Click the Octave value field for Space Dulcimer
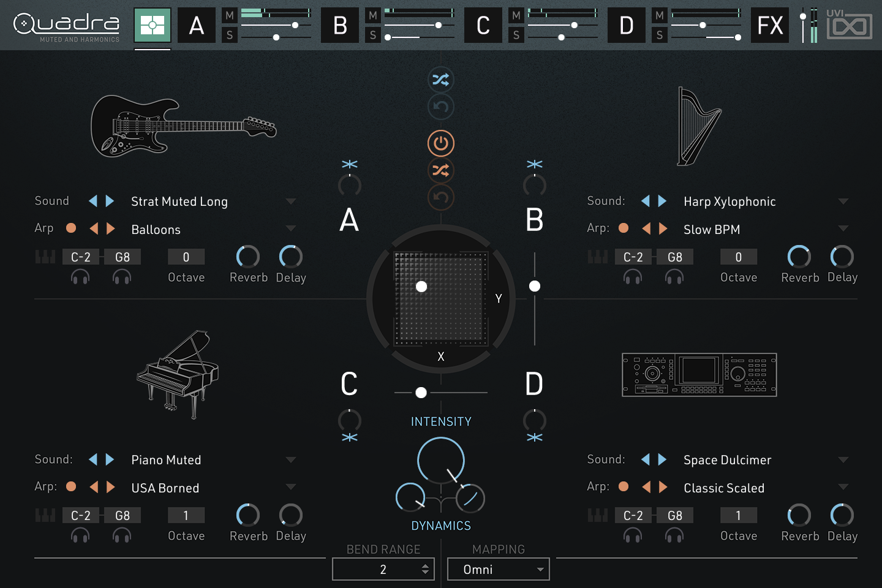 pyautogui.click(x=738, y=515)
